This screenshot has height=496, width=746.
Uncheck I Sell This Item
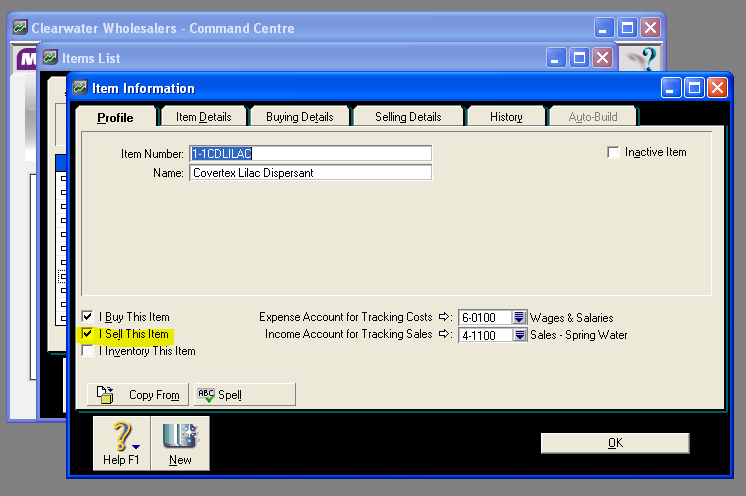pyautogui.click(x=87, y=333)
